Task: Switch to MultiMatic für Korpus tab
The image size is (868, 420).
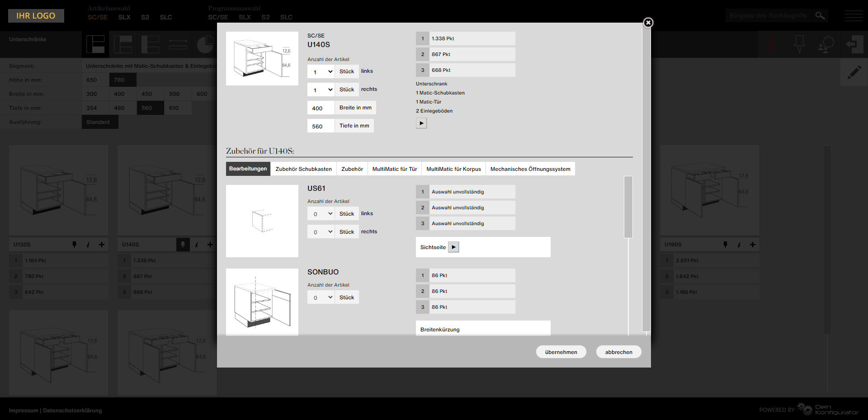Action: 453,169
